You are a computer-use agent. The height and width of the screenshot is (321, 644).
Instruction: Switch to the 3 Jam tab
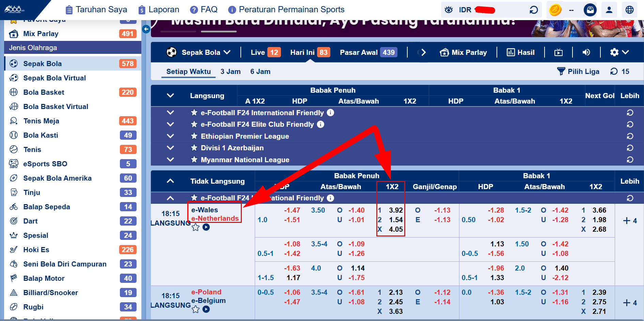pyautogui.click(x=230, y=72)
